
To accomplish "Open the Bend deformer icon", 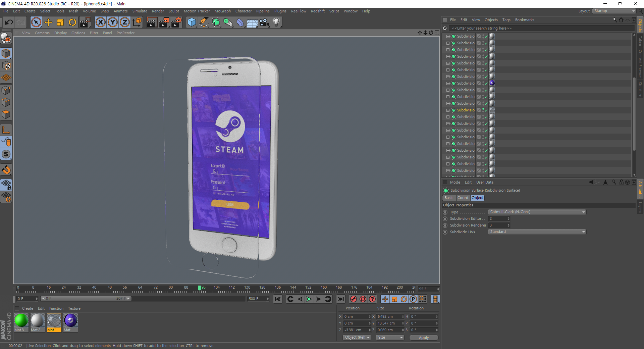I will pos(240,22).
